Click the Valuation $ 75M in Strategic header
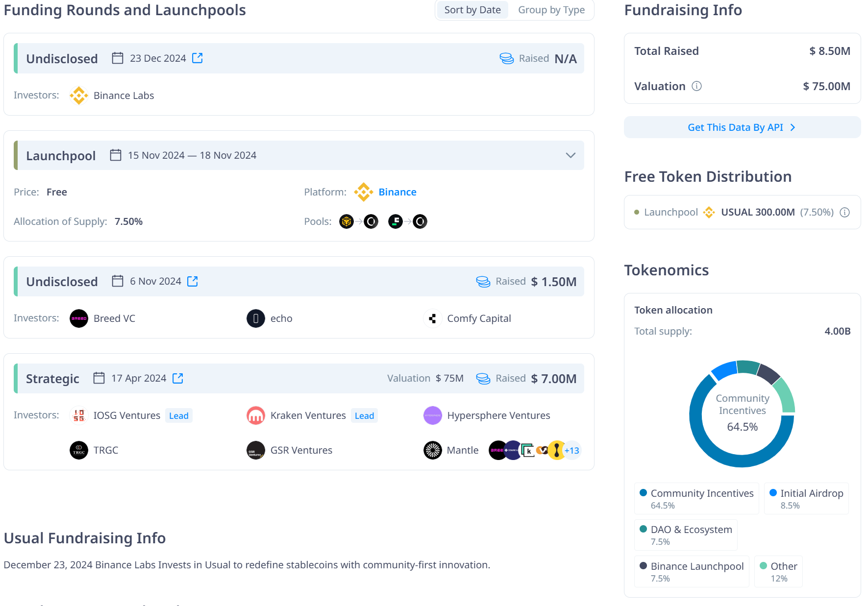 [x=425, y=378]
